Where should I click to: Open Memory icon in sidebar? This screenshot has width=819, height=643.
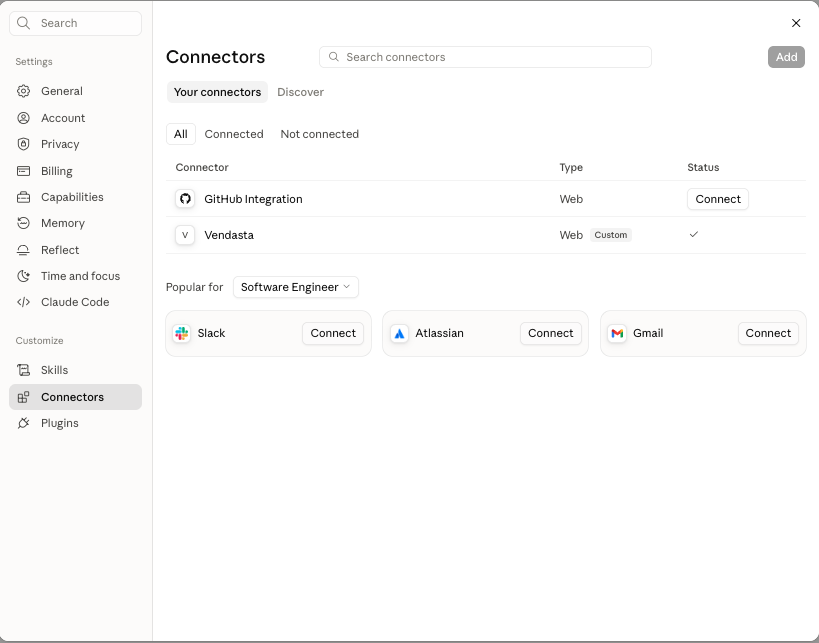pos(24,223)
